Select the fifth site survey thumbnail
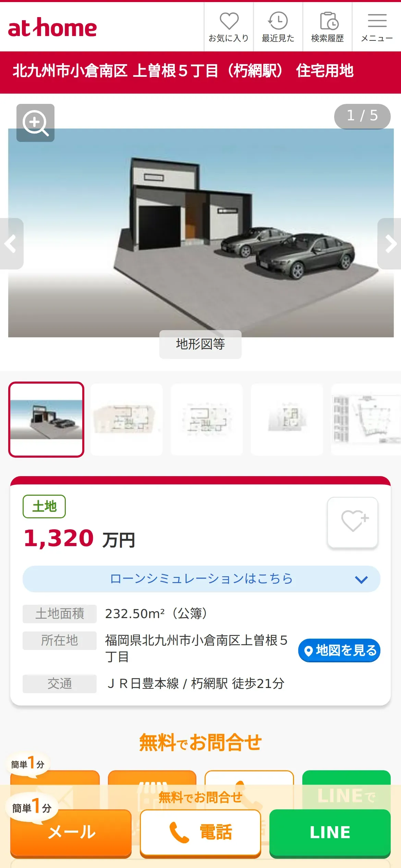The width and height of the screenshot is (401, 868). point(366,420)
